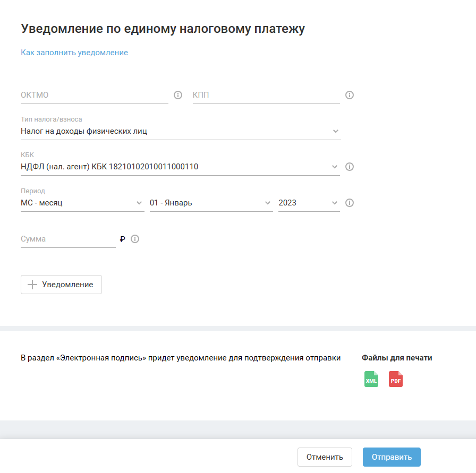This screenshot has width=476, height=473.
Task: Click into the КПП input field
Action: click(266, 96)
